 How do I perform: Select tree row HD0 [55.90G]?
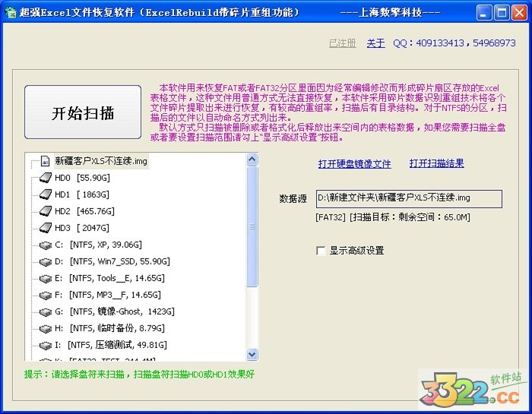click(x=82, y=178)
